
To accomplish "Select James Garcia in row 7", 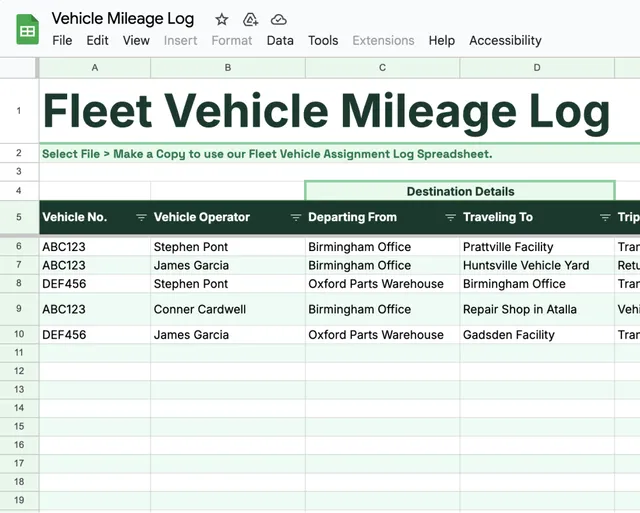I will coord(228,265).
